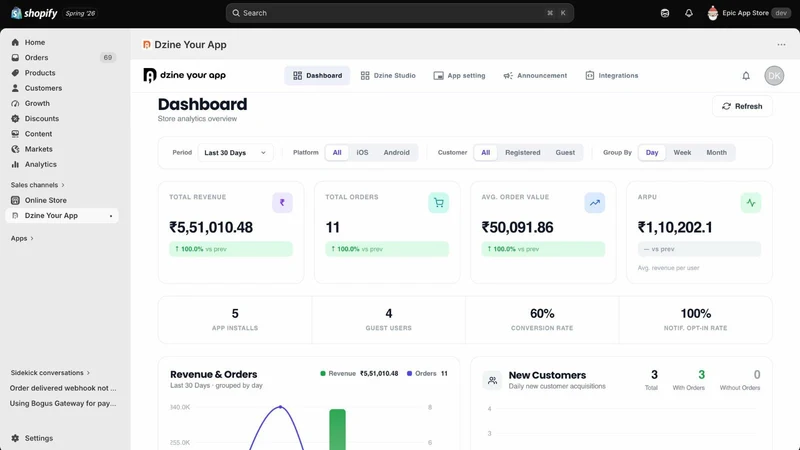Switch to the Dashboard tab
800x450 pixels.
[317, 76]
